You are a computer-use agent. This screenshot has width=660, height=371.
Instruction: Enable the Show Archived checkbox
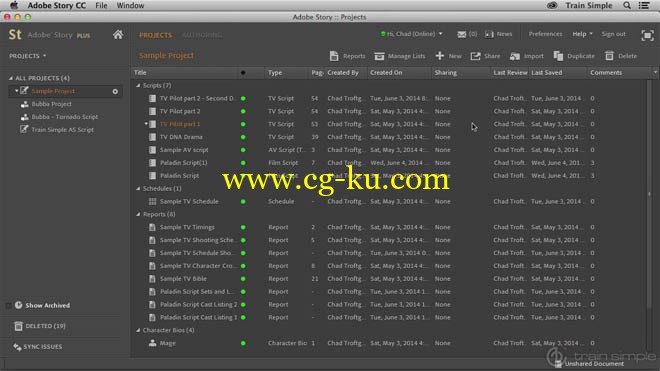(8, 305)
